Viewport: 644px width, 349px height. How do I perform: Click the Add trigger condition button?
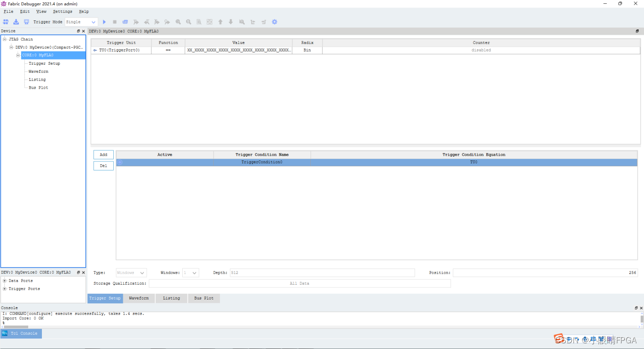pos(103,155)
